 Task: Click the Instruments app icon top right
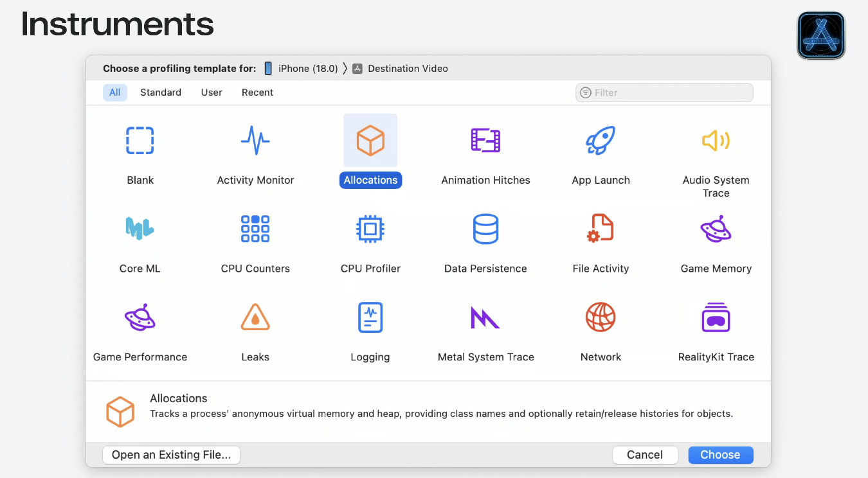tap(821, 35)
